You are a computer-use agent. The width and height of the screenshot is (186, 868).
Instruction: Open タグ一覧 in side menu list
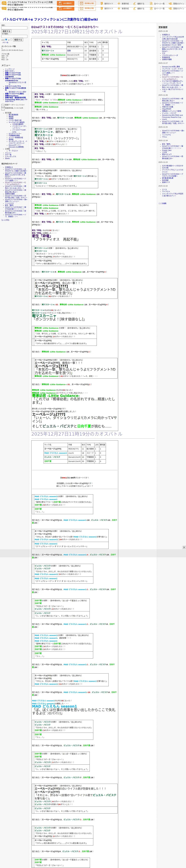point(8,155)
